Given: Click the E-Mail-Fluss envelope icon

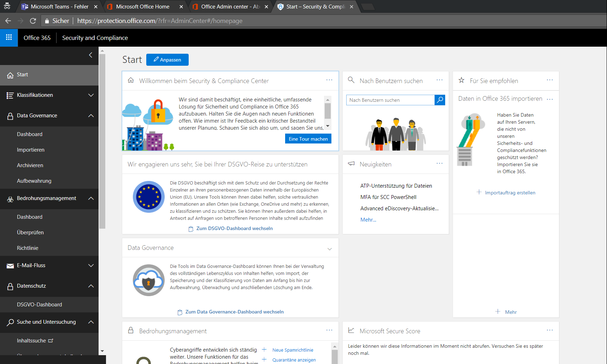Looking at the screenshot, I should click(10, 266).
